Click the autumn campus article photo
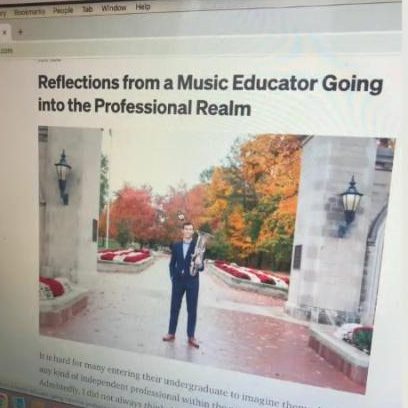The width and height of the screenshot is (408, 408). (217, 257)
